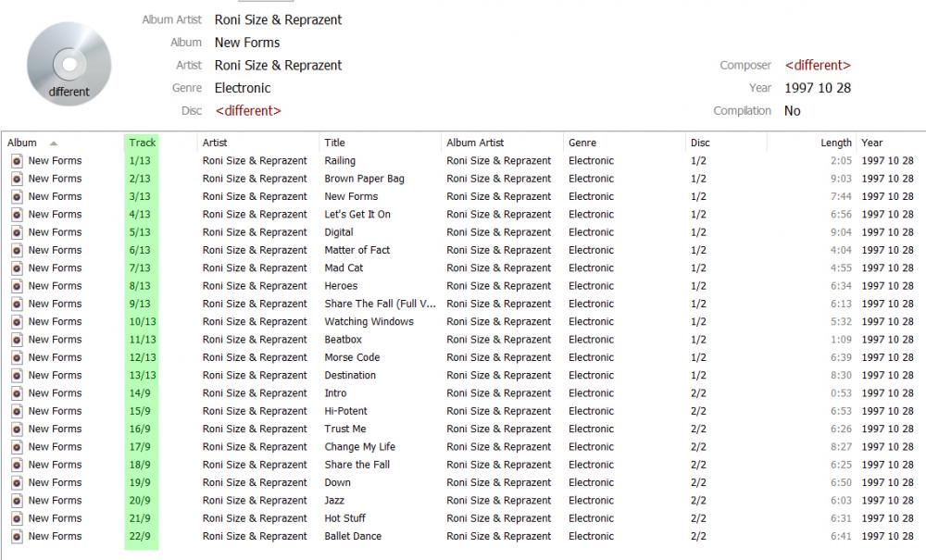Click the file icon on the Beatbox row
The image size is (926, 560).
click(x=17, y=340)
